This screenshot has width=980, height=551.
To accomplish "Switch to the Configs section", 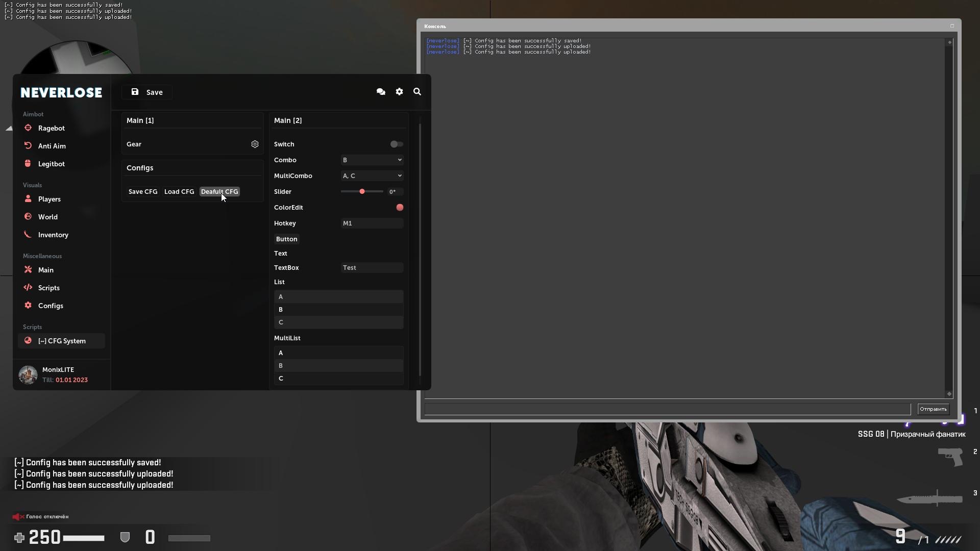I will (x=51, y=306).
